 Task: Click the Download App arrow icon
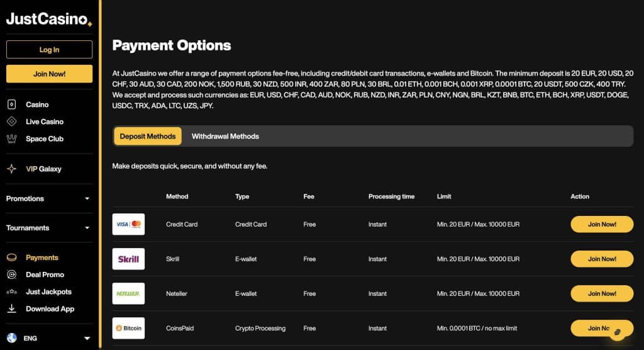11,308
